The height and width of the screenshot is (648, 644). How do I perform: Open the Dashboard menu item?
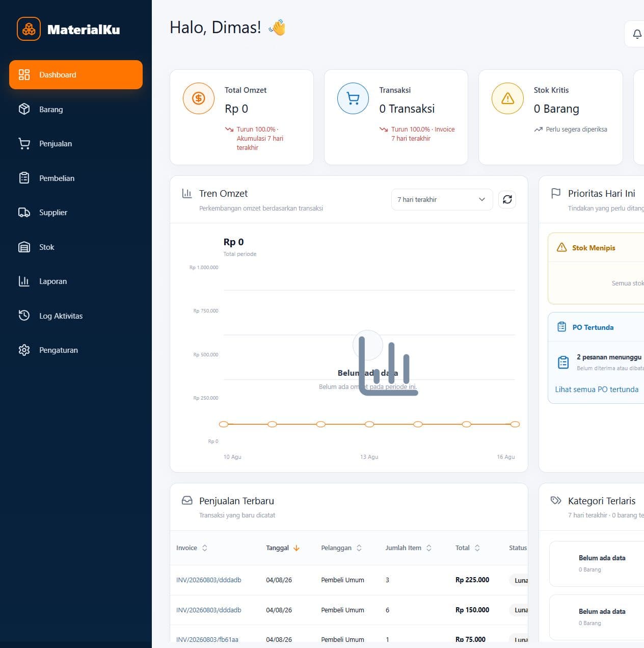point(76,74)
